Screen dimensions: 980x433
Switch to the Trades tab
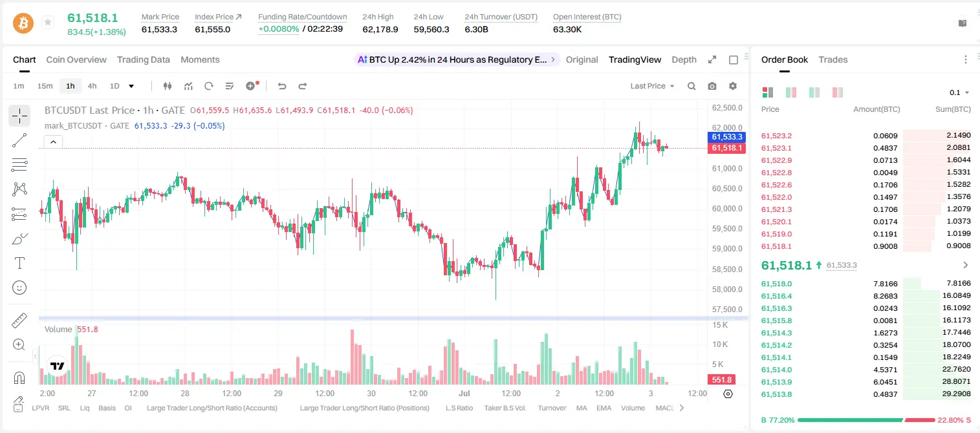coord(833,59)
